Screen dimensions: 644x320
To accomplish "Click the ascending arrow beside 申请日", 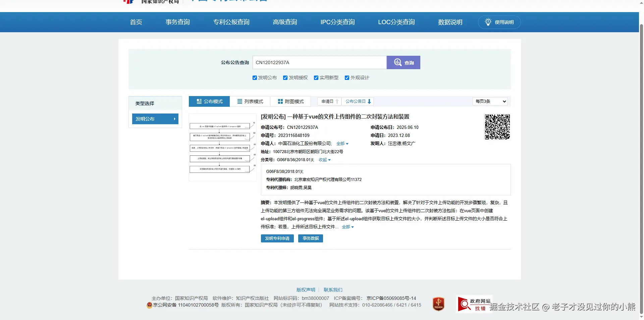I will 337,101.
